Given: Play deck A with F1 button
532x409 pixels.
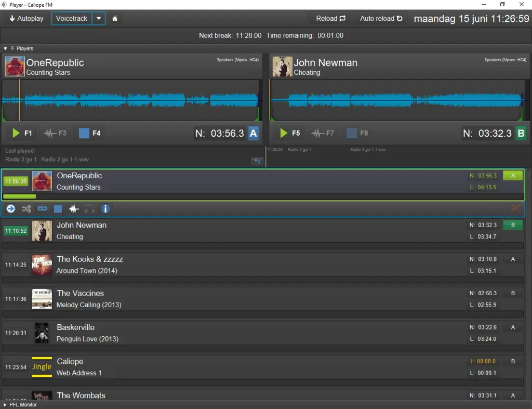Looking at the screenshot, I should (x=22, y=133).
